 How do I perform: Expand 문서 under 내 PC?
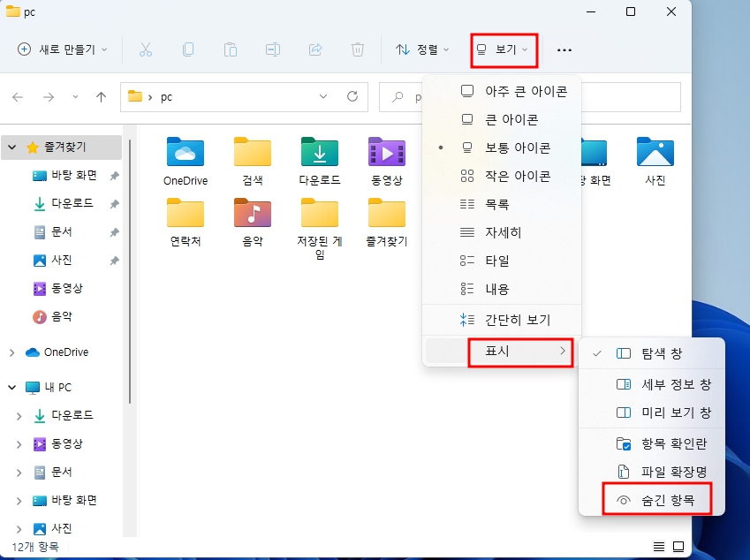(x=19, y=473)
